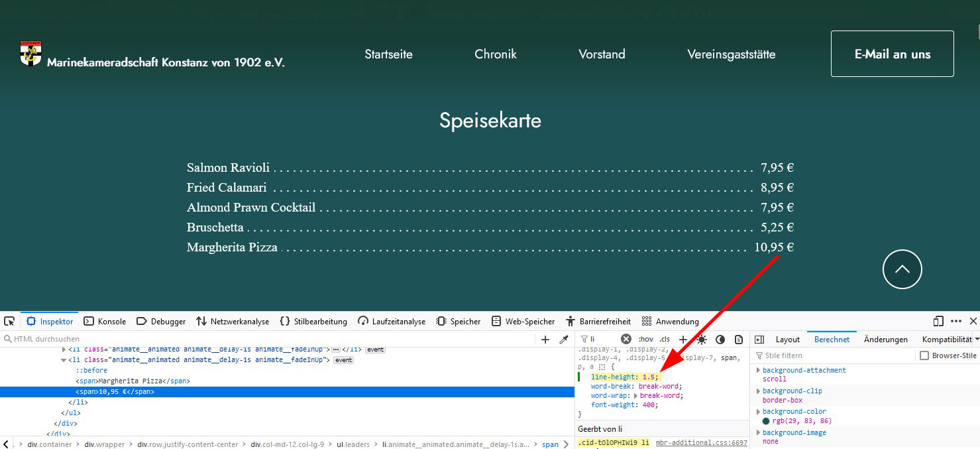Open the Netzwerkanalyse tab
The width and height of the screenshot is (980, 449).
point(233,322)
